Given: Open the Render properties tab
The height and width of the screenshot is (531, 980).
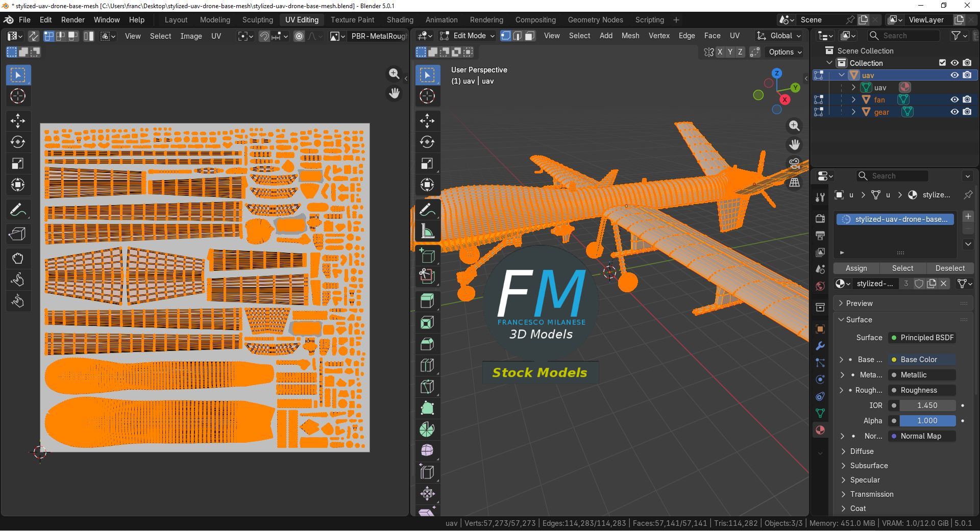Looking at the screenshot, I should point(820,218).
